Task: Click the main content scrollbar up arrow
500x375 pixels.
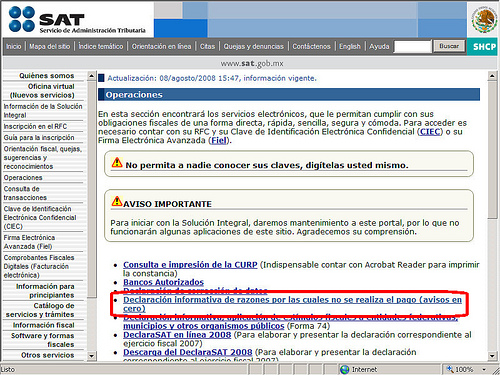Action: [492, 76]
